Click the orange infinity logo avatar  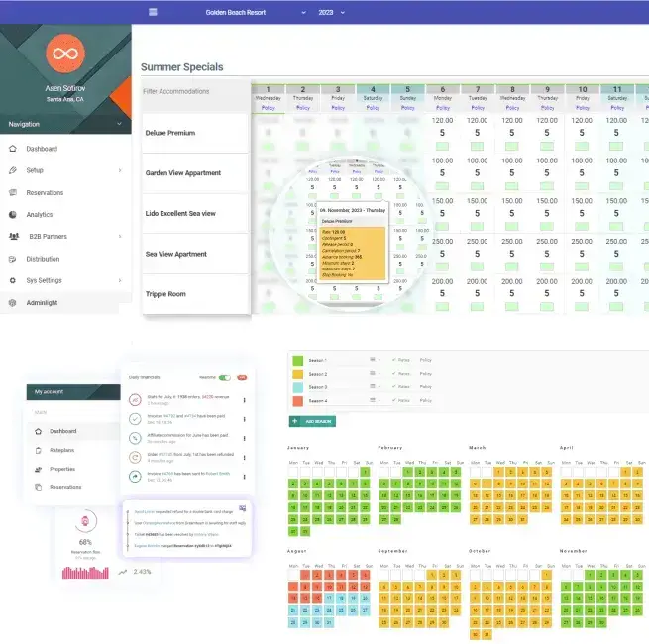(x=65, y=54)
